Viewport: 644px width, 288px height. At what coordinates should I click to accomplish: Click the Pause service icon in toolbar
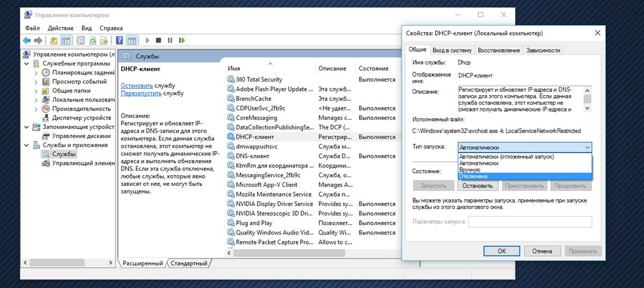(170, 40)
